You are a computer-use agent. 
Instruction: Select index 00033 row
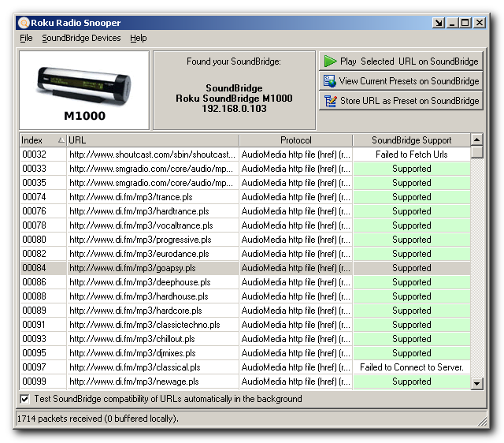click(245, 169)
